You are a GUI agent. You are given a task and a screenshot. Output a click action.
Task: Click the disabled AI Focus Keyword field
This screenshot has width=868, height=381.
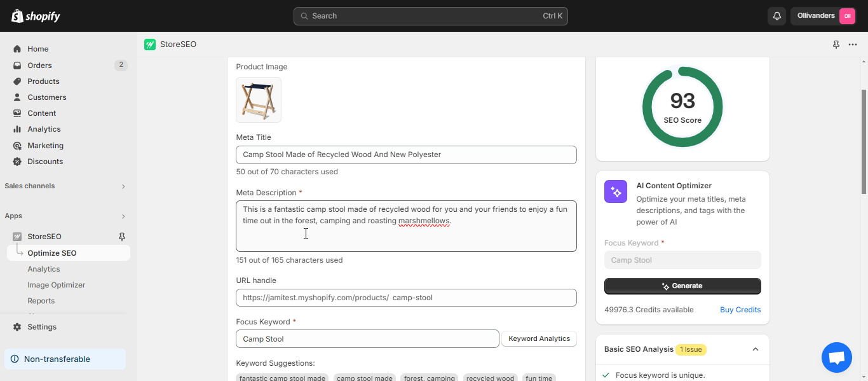pos(682,260)
